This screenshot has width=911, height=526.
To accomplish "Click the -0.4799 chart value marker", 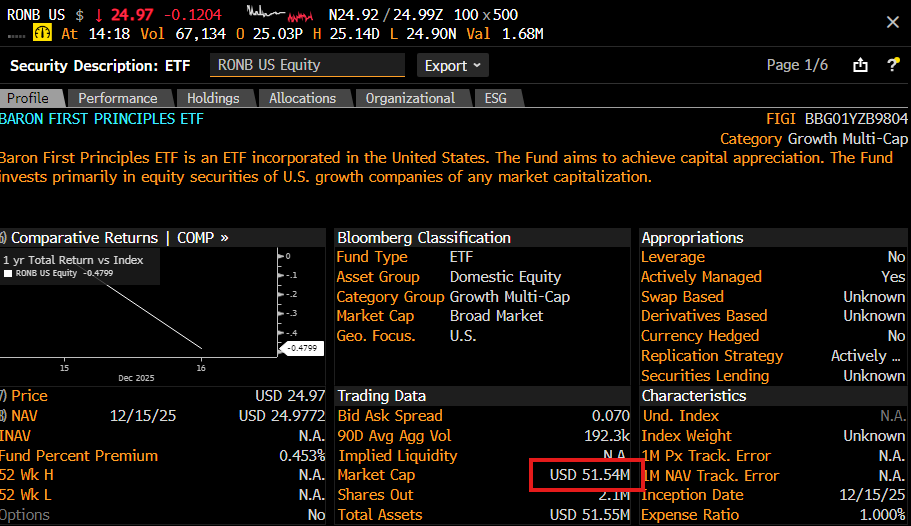I will pyautogui.click(x=301, y=348).
